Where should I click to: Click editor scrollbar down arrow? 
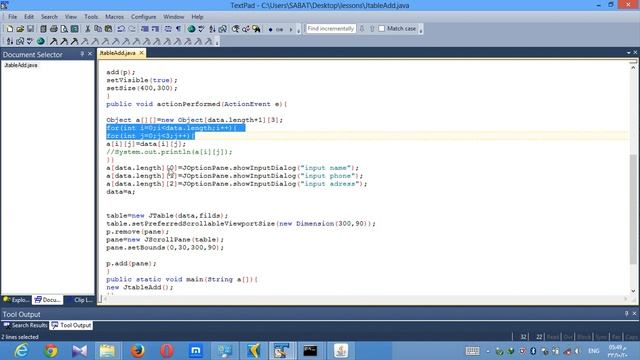click(x=633, y=291)
